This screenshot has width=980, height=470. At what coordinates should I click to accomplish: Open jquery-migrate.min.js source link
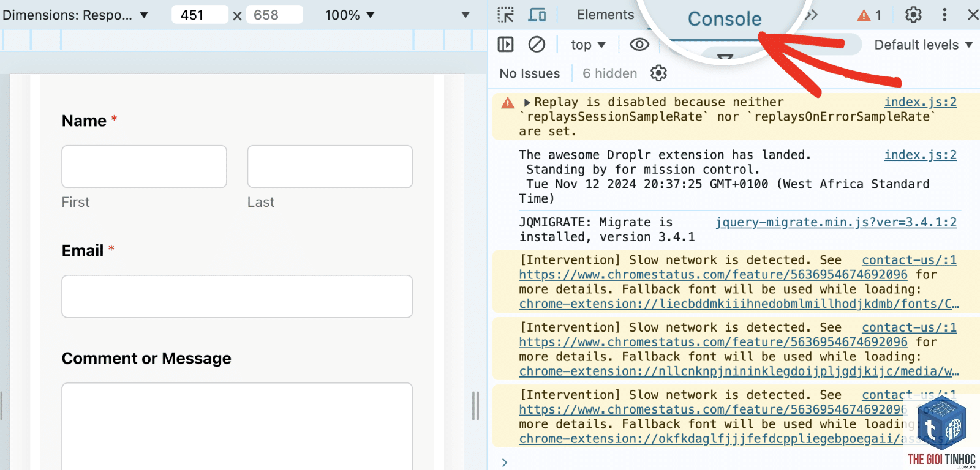[836, 222]
